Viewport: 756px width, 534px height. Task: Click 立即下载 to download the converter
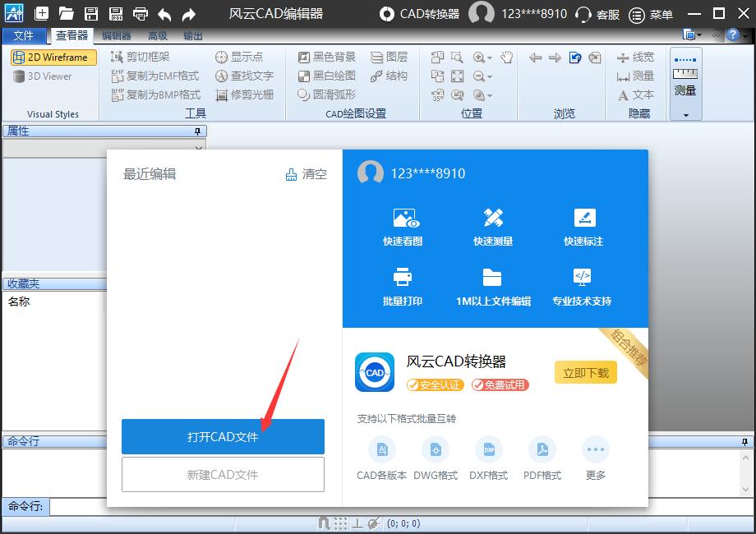coord(585,372)
